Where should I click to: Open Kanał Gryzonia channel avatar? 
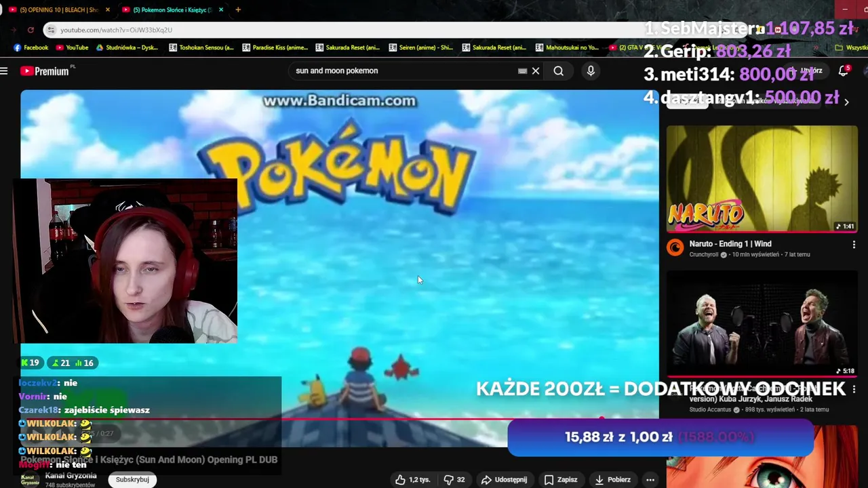(29, 480)
